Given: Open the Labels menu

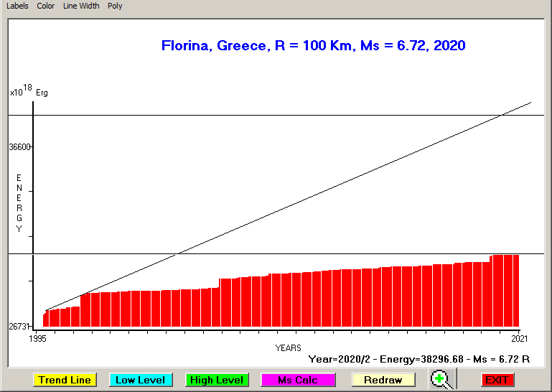Looking at the screenshot, I should point(17,6).
